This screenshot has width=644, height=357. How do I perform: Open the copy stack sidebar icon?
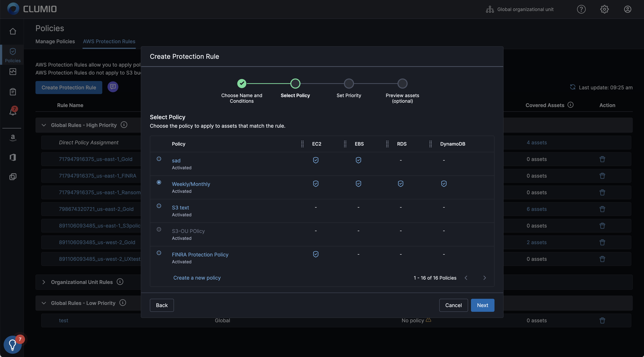pos(13,177)
